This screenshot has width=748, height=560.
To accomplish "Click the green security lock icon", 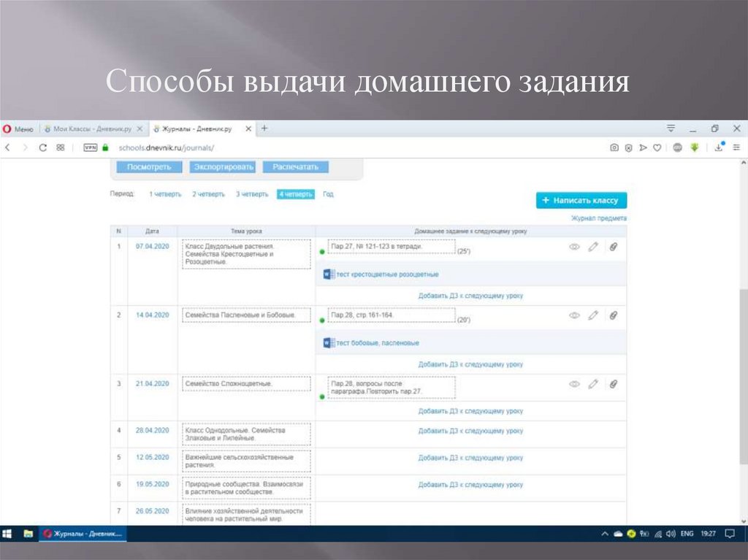I will (105, 148).
